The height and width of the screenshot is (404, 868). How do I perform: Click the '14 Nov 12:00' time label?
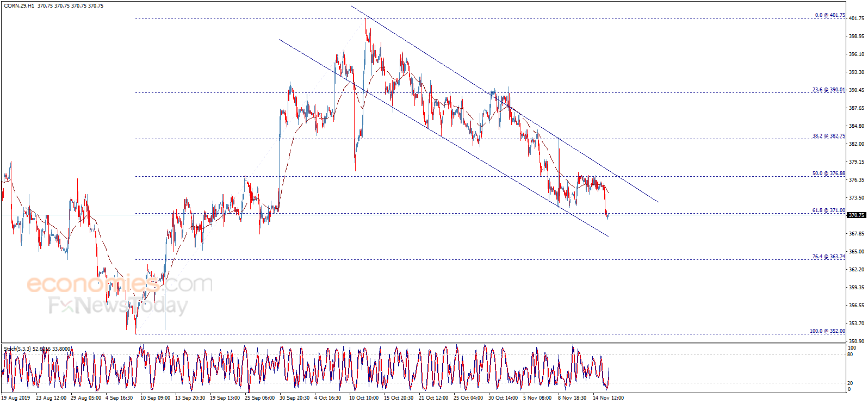coord(608,398)
